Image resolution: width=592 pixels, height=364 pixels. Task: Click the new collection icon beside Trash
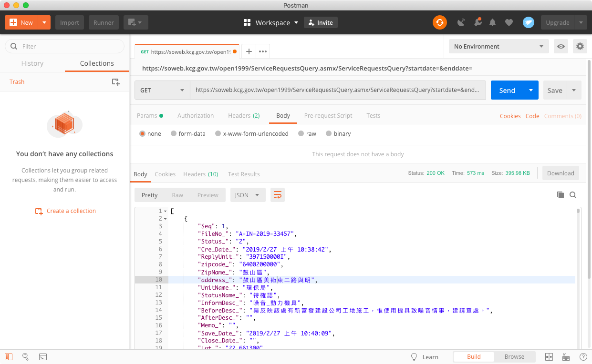pos(115,82)
